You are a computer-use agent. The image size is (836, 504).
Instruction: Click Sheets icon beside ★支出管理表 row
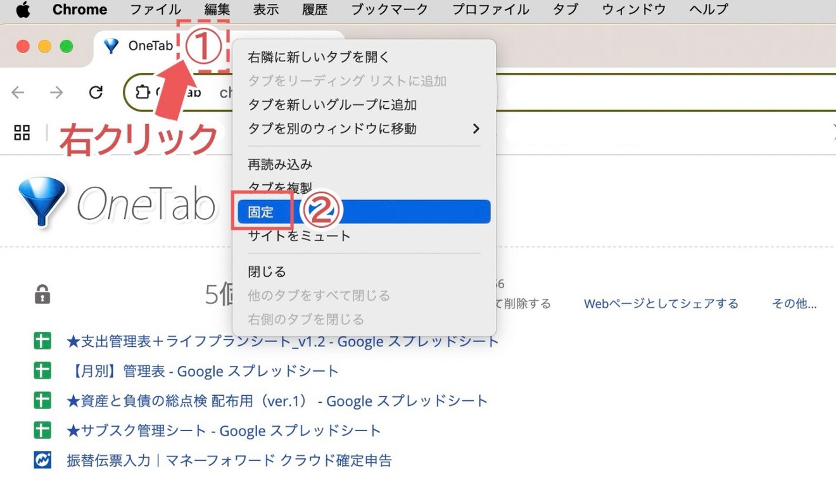(x=42, y=341)
